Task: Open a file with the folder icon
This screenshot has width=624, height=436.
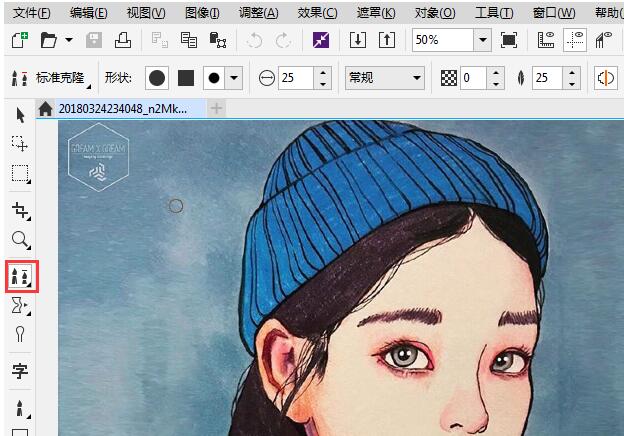Action: [49, 40]
